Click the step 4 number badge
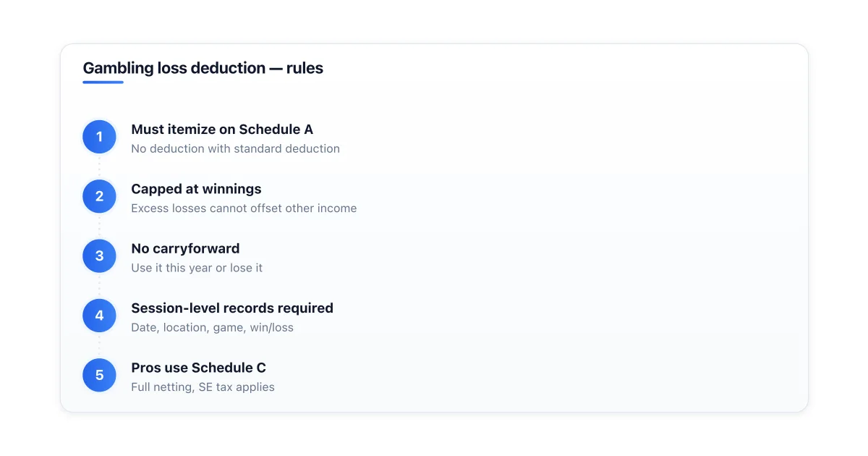 click(99, 316)
